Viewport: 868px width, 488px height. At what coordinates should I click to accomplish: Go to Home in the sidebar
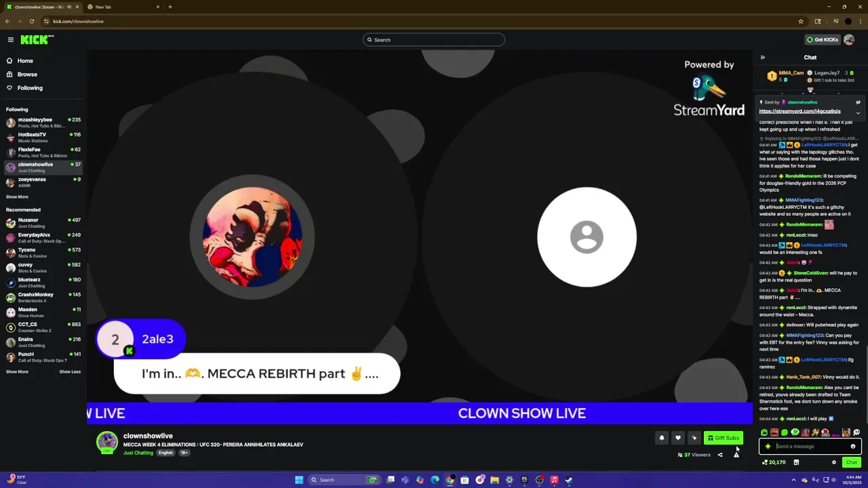click(25, 61)
